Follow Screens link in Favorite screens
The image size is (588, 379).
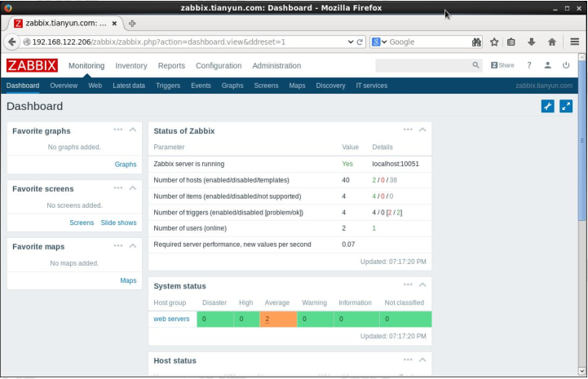[82, 223]
